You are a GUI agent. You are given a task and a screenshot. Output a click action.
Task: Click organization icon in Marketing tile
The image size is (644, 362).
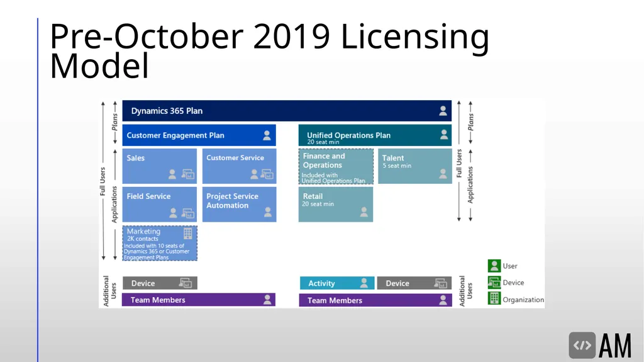[187, 234]
